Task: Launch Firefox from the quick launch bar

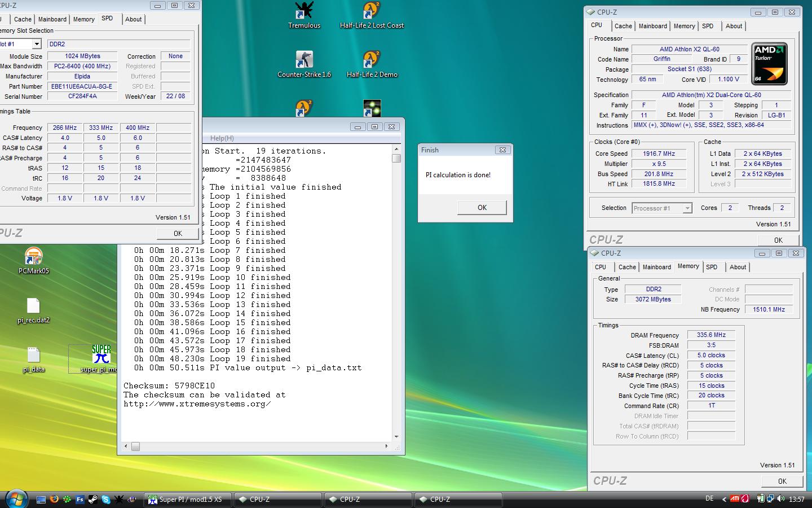Action: 54,500
